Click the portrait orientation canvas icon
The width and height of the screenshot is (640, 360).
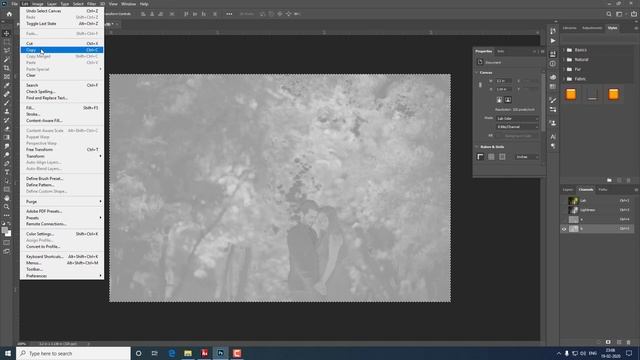(499, 100)
